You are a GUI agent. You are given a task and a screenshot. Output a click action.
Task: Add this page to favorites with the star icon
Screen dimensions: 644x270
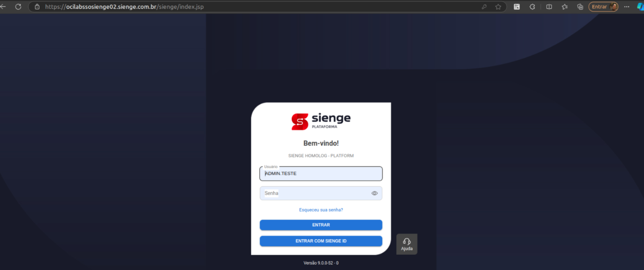click(498, 7)
